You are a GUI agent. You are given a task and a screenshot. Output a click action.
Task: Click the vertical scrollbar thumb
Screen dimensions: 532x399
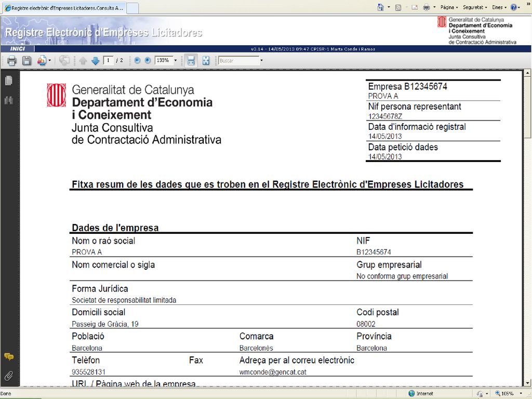coord(527,107)
